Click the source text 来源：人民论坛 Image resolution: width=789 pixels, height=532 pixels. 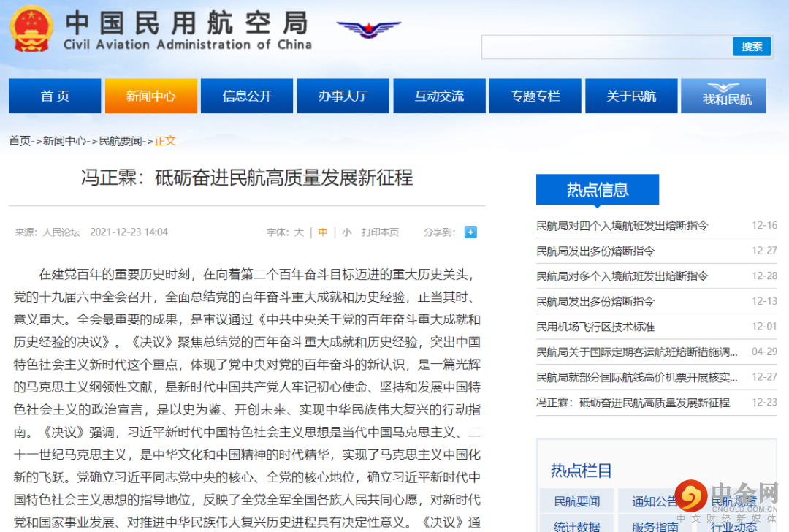pyautogui.click(x=47, y=232)
